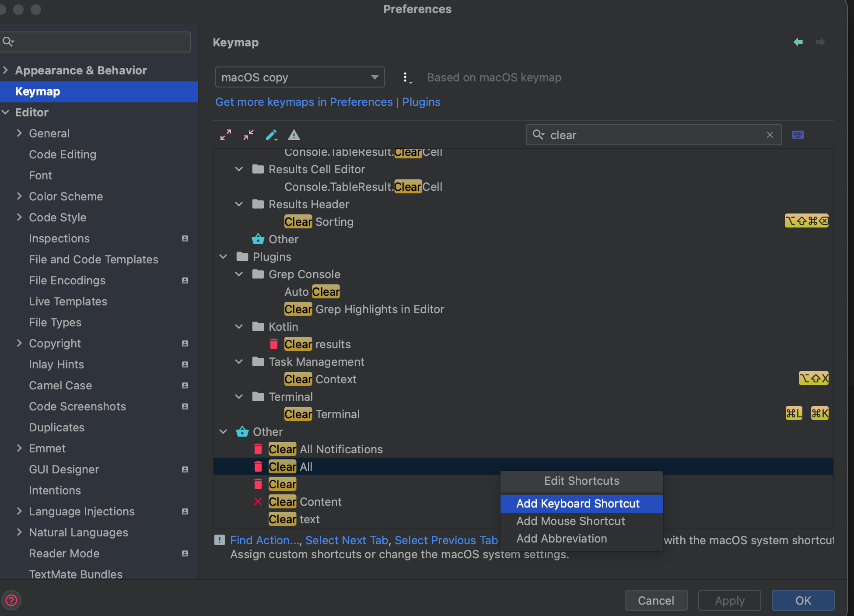Viewport: 854px width, 616px height.
Task: Open keymap options three-dots menu
Action: point(406,77)
